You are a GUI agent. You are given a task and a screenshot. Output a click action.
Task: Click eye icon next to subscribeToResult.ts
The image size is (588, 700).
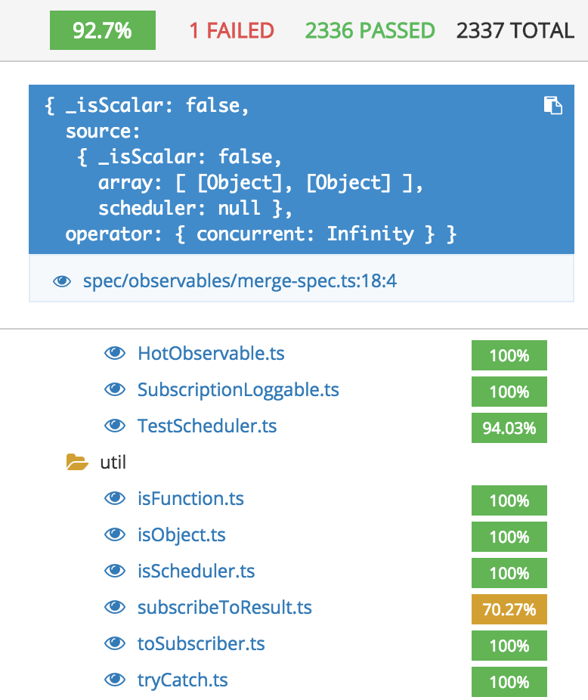coord(115,607)
